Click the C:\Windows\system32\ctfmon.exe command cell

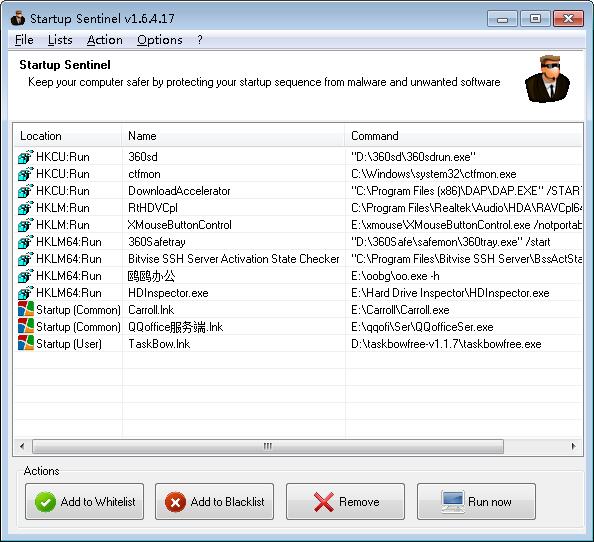[x=434, y=174]
